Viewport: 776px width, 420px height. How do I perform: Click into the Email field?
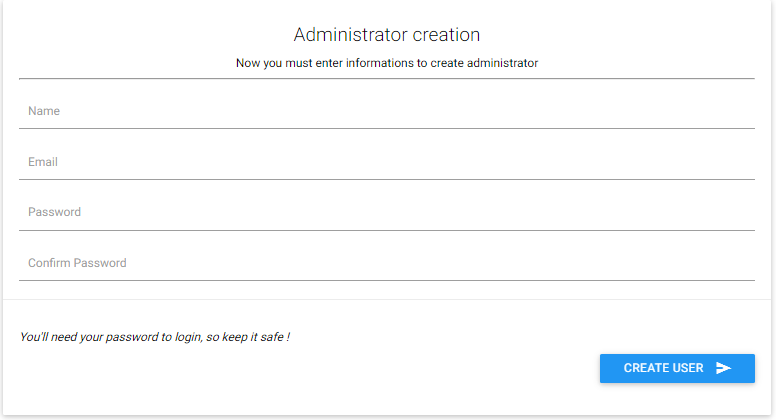[386, 162]
